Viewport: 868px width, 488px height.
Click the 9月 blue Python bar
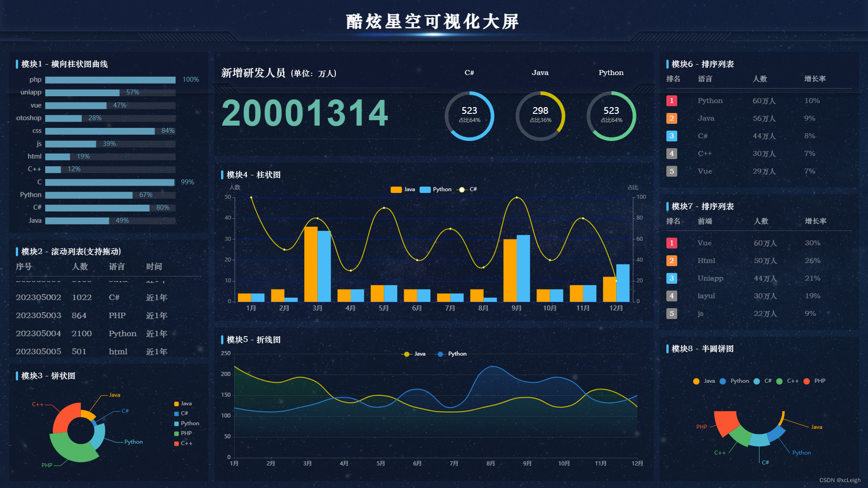pos(524,268)
